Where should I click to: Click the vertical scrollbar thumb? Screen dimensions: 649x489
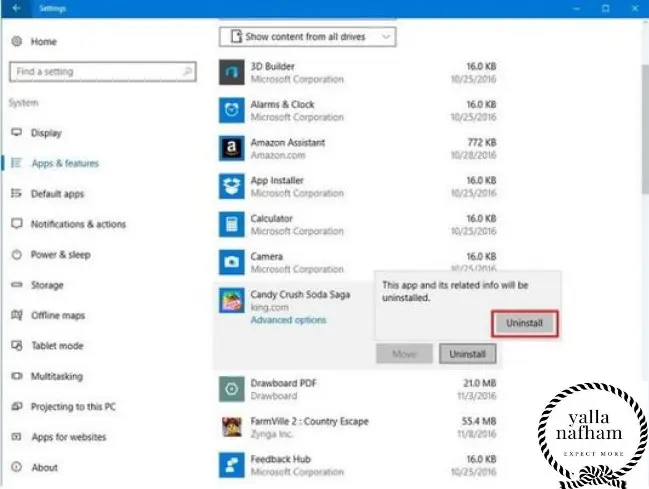(645, 128)
